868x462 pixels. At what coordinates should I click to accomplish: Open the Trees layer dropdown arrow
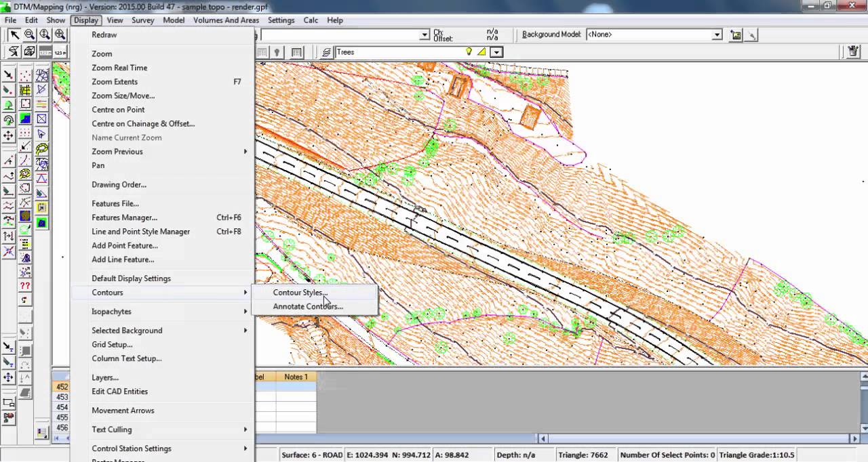click(x=497, y=52)
